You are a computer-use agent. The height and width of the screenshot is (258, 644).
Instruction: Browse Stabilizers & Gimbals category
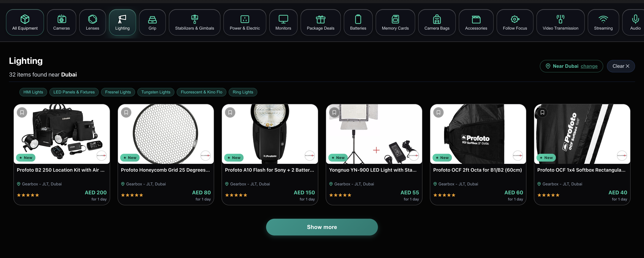(195, 23)
